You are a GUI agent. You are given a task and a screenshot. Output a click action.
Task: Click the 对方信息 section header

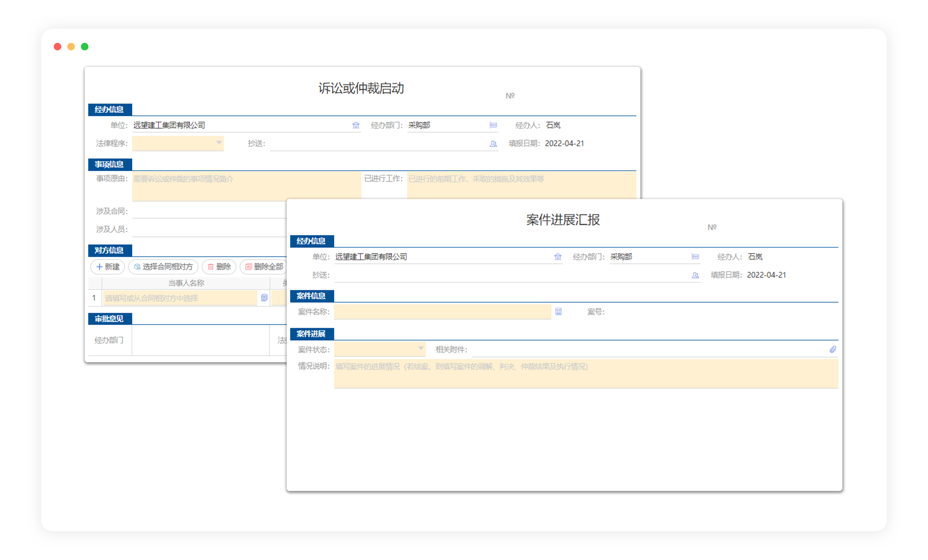point(110,250)
